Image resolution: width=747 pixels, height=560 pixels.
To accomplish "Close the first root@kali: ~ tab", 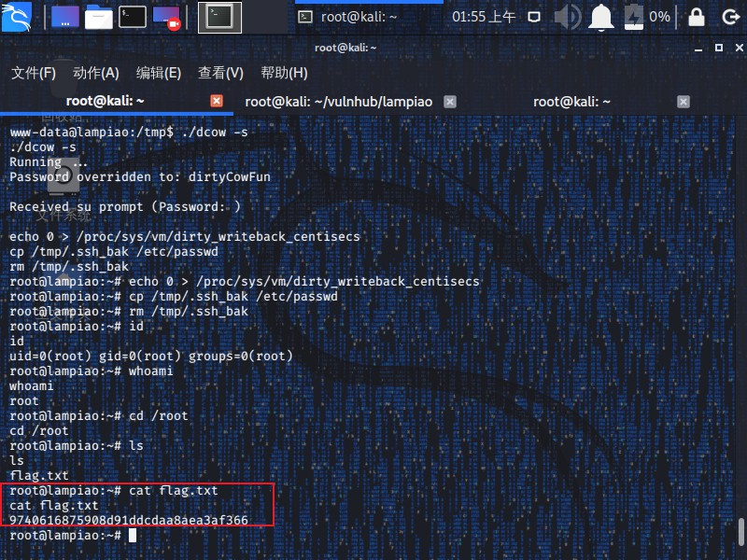I will 217,101.
